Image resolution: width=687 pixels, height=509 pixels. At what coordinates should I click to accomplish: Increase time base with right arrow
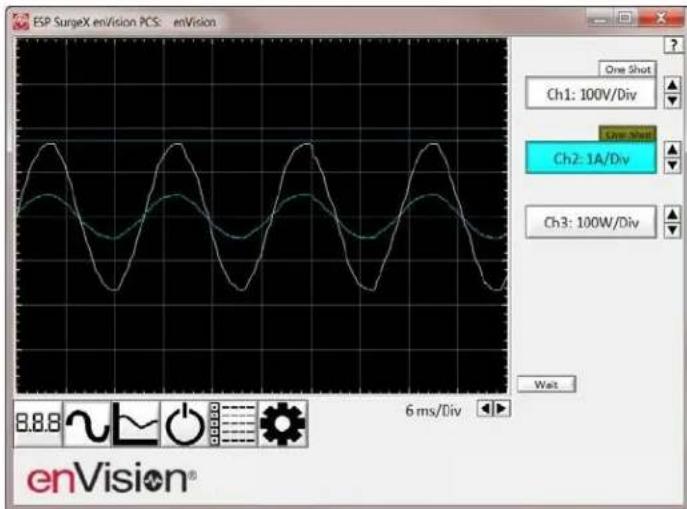502,409
